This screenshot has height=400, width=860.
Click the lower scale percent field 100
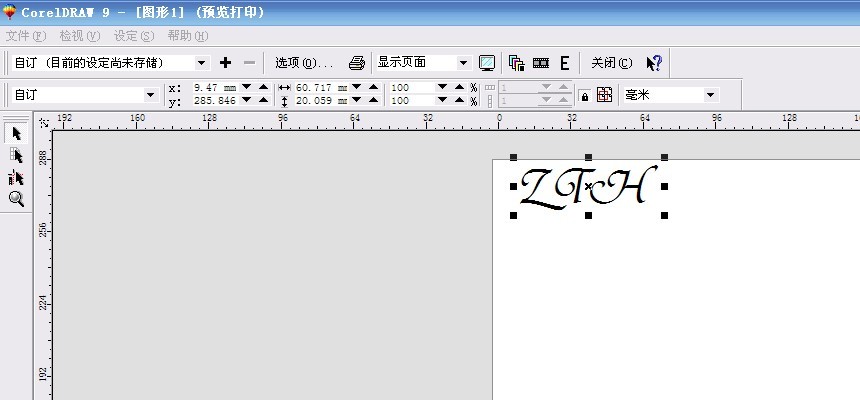[411, 100]
